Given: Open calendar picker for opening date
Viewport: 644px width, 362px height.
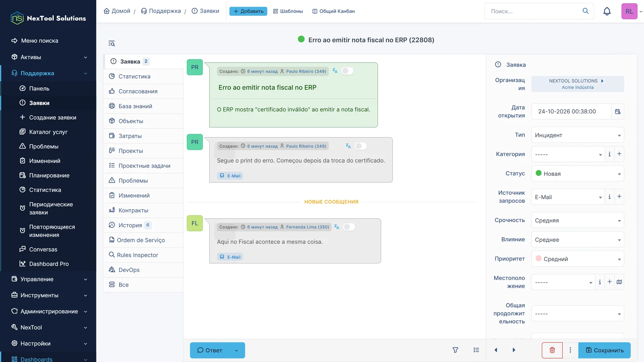Looking at the screenshot, I should (x=618, y=111).
